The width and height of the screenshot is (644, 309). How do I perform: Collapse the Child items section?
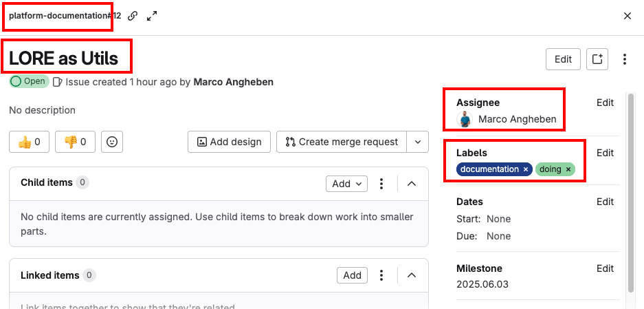tap(412, 184)
